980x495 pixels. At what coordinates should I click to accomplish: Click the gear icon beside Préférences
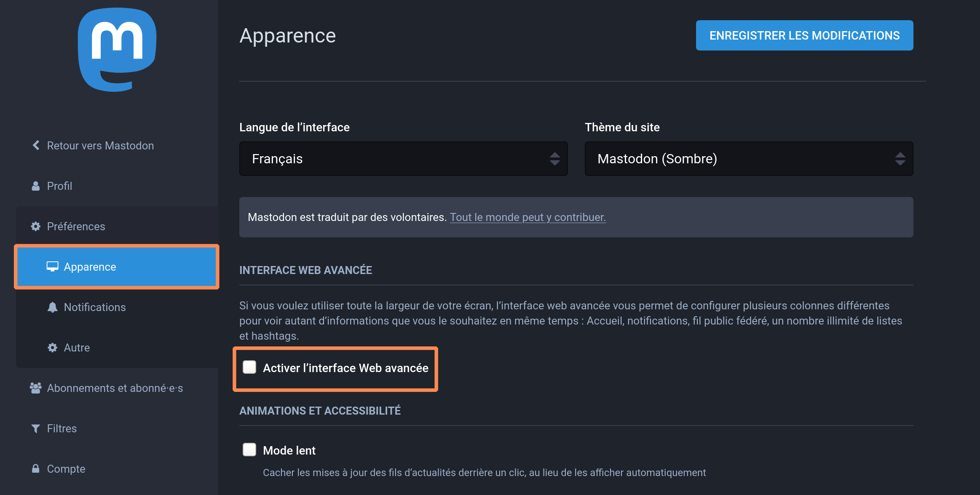coord(36,226)
